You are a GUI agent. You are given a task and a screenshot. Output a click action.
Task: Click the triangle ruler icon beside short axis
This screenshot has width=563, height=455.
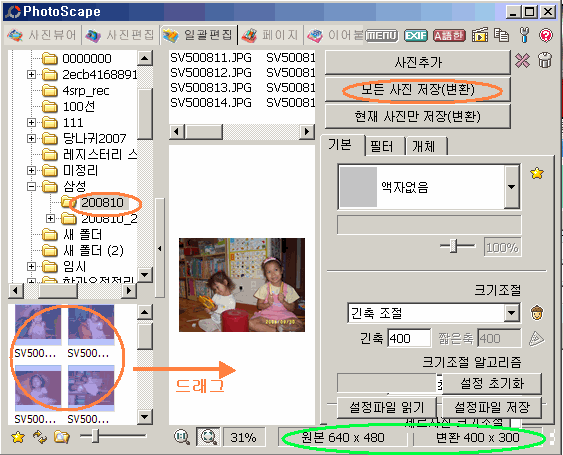(536, 339)
